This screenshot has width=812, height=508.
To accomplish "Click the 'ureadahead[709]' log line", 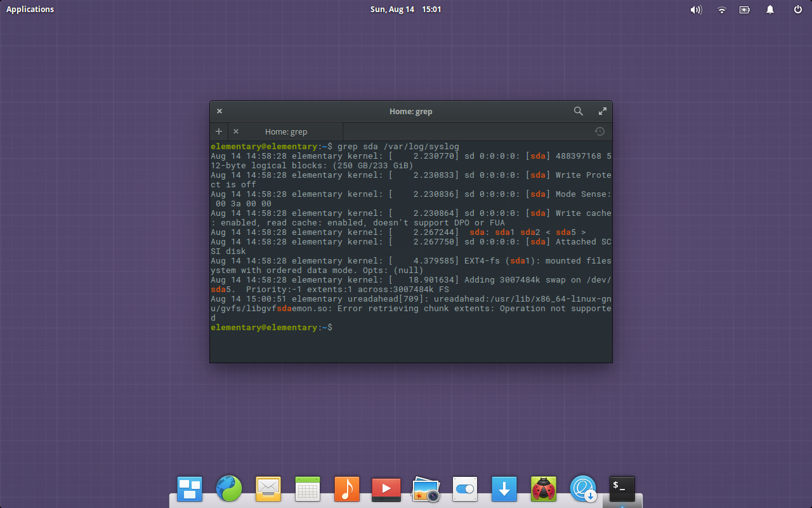I will click(x=411, y=308).
